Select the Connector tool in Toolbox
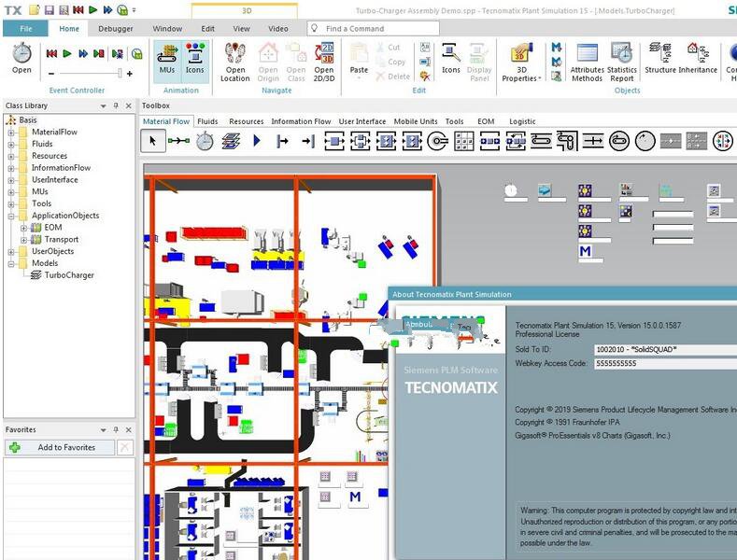The height and width of the screenshot is (560, 737). coord(178,141)
